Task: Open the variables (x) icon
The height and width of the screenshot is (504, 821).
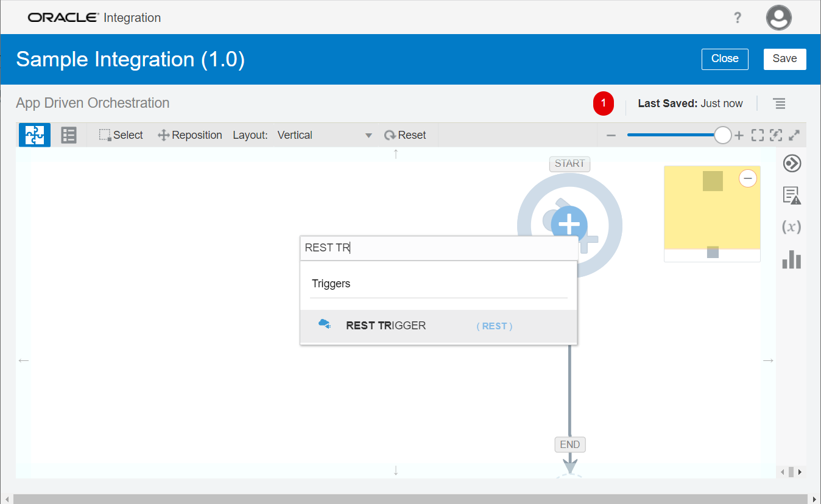Action: tap(792, 227)
